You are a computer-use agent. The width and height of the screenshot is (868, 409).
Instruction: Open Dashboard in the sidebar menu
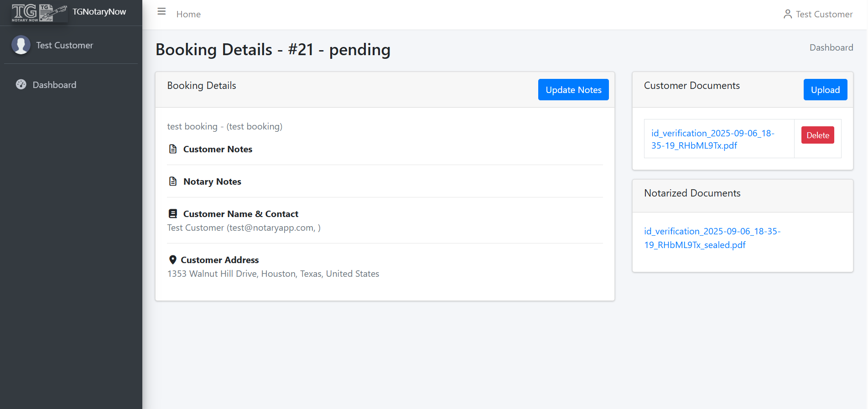(54, 85)
